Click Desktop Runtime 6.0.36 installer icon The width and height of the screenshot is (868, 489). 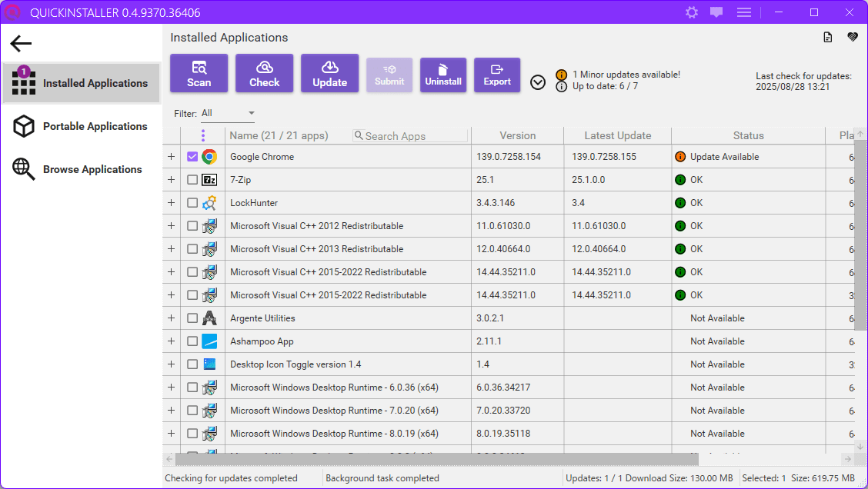point(209,388)
